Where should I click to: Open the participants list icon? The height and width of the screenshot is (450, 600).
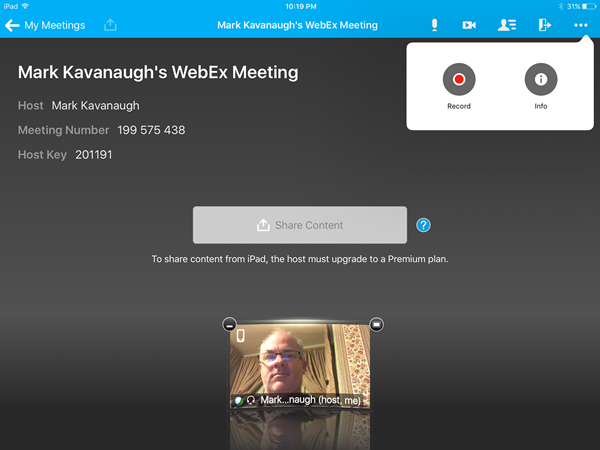pyautogui.click(x=507, y=25)
